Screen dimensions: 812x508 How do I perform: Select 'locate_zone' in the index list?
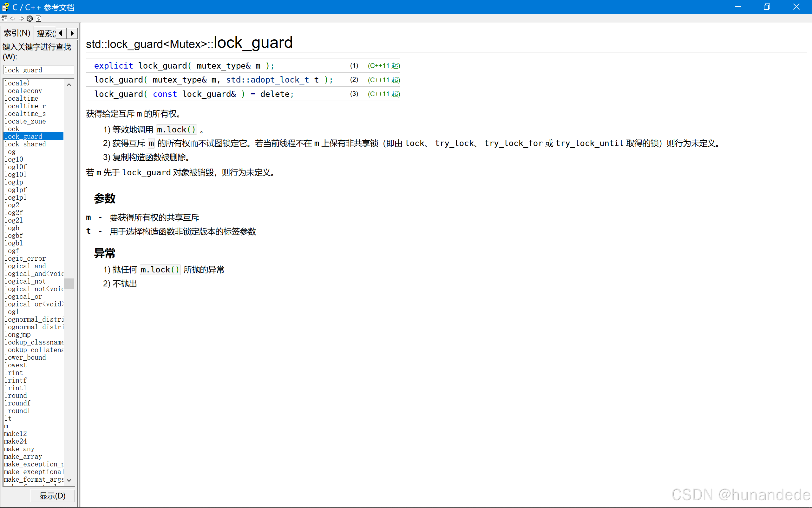[25, 121]
